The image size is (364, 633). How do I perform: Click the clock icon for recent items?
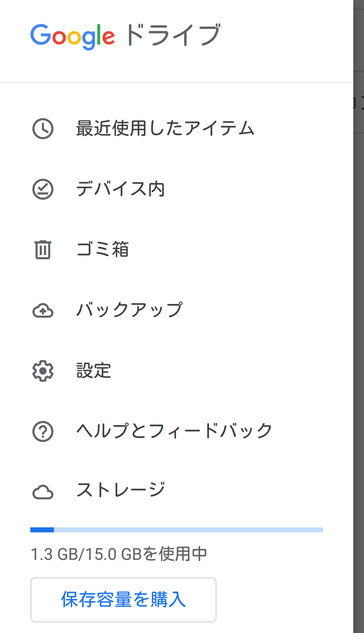point(43,129)
